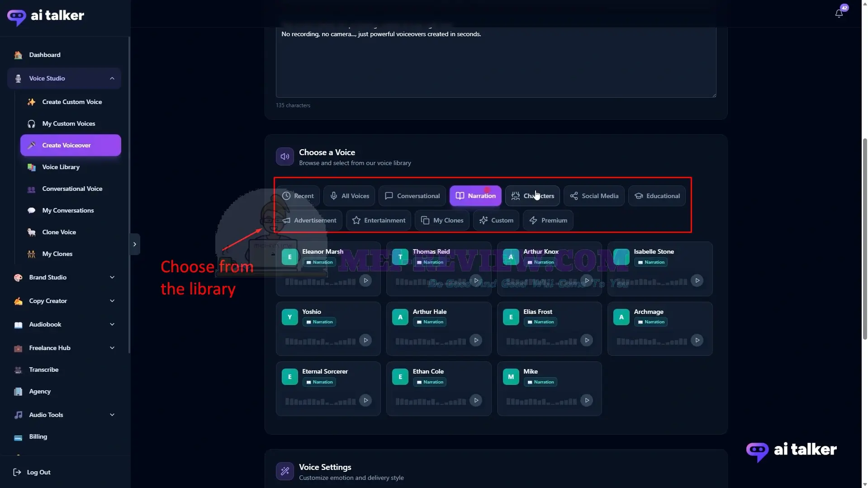Open My Custom Voices
Image resolution: width=868 pixels, height=488 pixels.
(x=71, y=123)
